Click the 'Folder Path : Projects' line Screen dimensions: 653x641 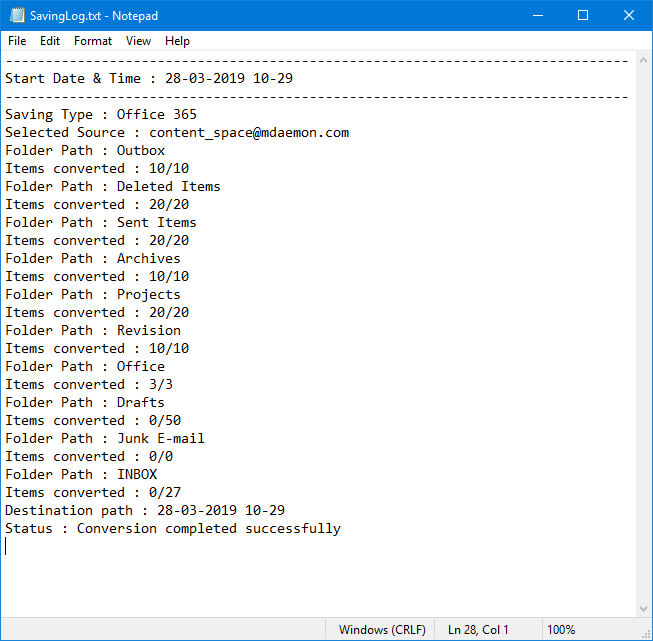(93, 294)
